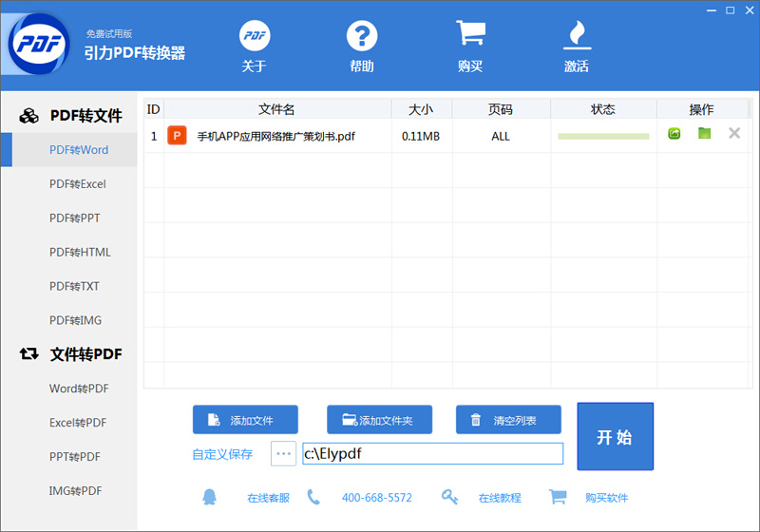Click the 大小 column header

[x=422, y=109]
